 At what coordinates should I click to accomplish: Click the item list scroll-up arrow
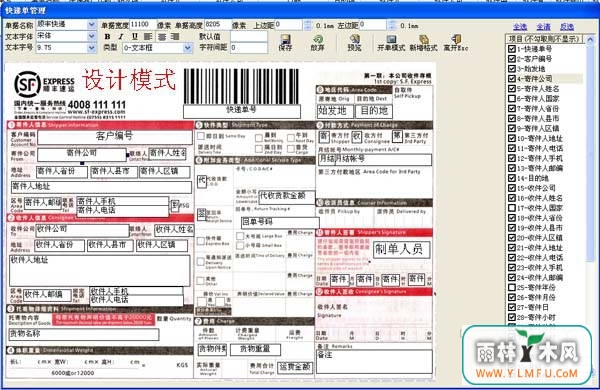pos(590,39)
